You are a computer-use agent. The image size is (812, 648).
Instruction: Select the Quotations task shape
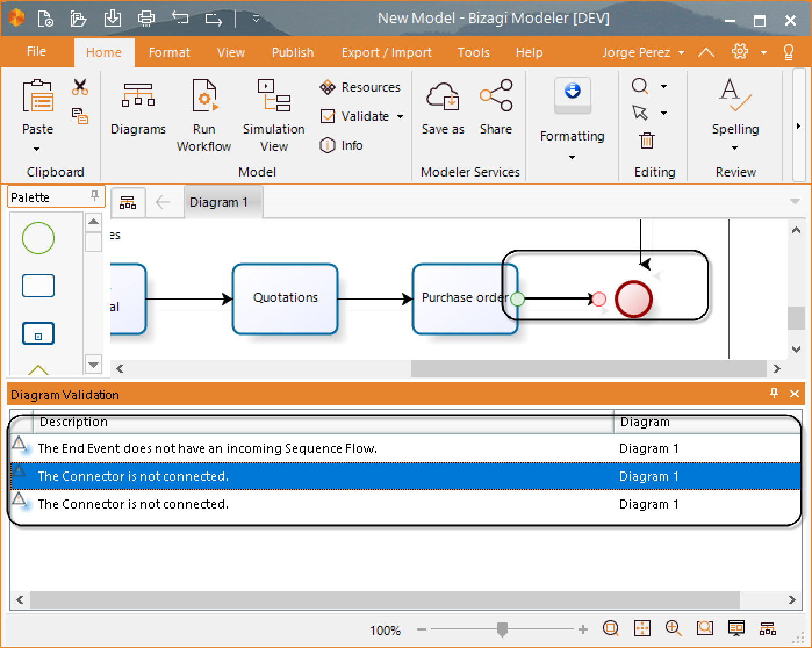[x=285, y=299]
